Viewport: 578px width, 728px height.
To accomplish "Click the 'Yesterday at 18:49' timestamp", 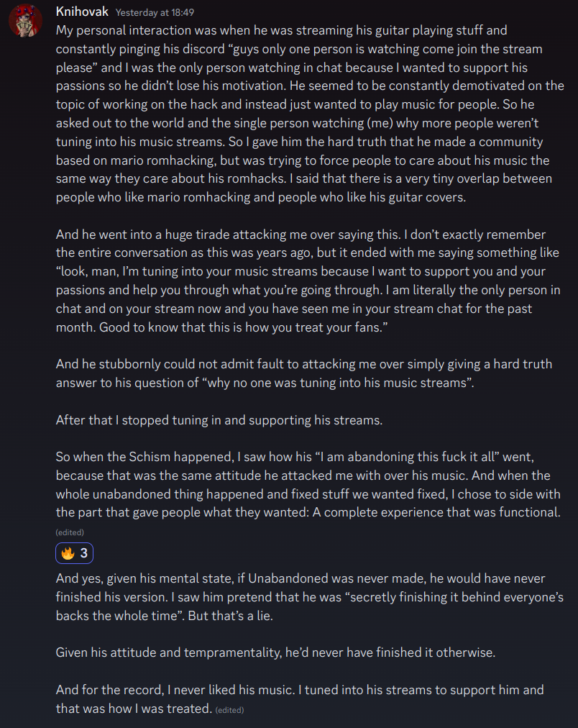I will point(155,12).
